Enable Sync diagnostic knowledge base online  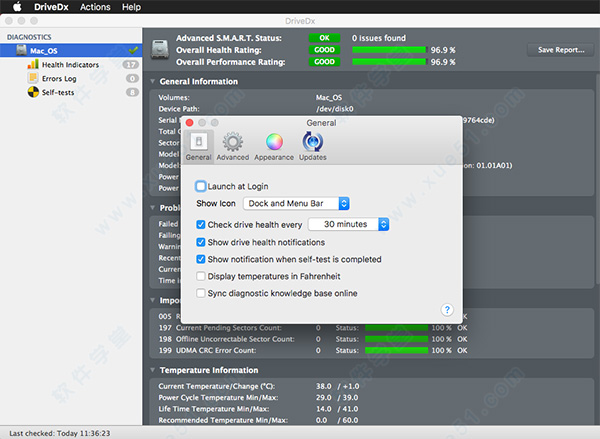(x=201, y=293)
